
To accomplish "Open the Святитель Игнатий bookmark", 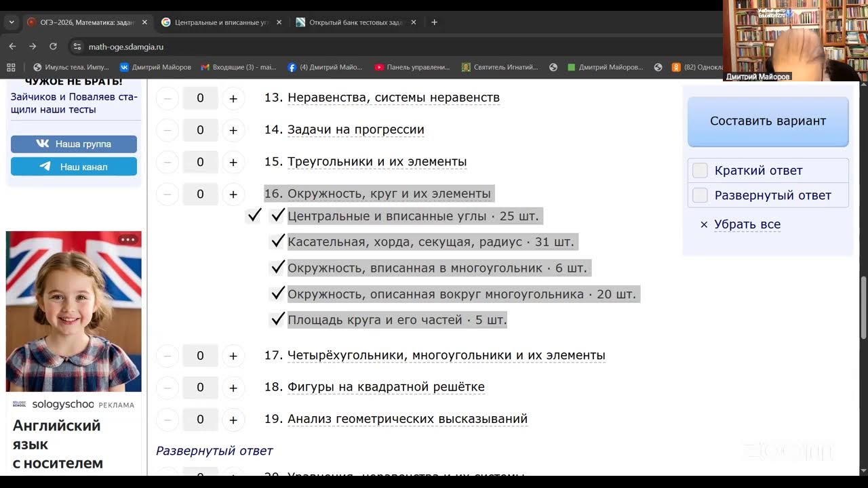I will [x=500, y=67].
